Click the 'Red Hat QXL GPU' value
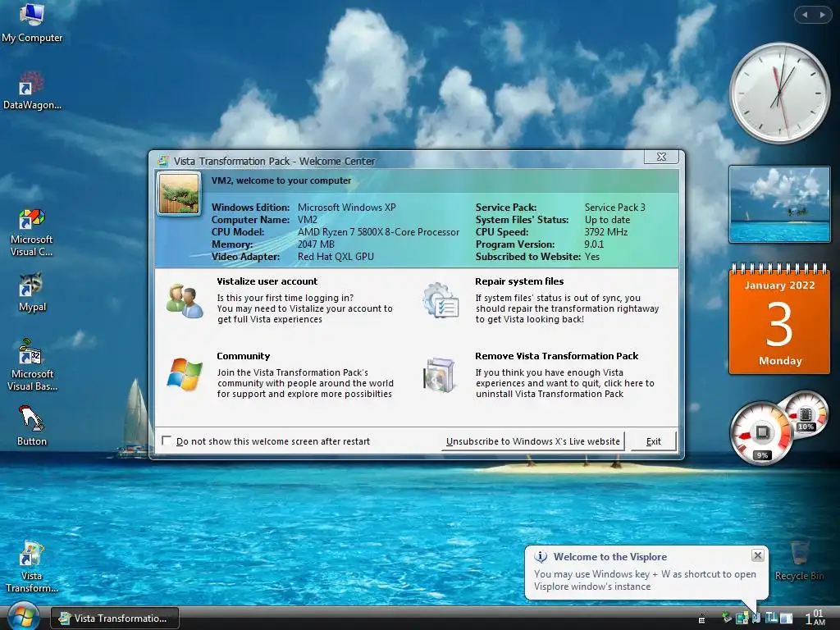 [x=336, y=257]
